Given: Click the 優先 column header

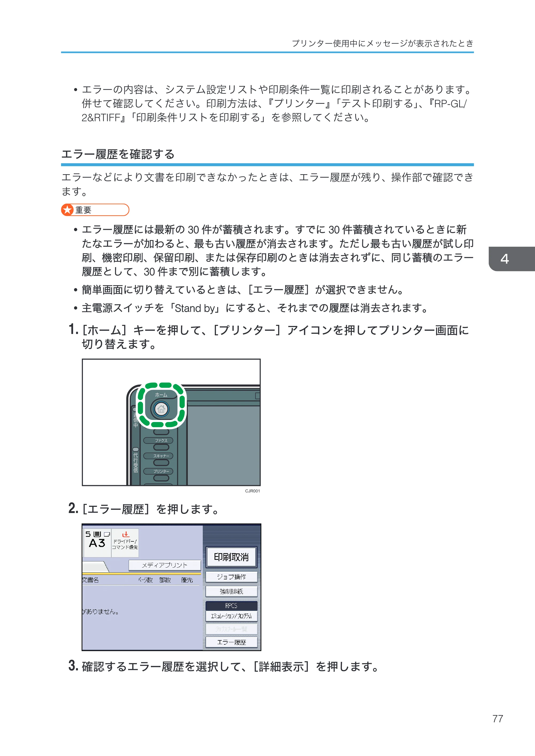Looking at the screenshot, I should (x=187, y=580).
